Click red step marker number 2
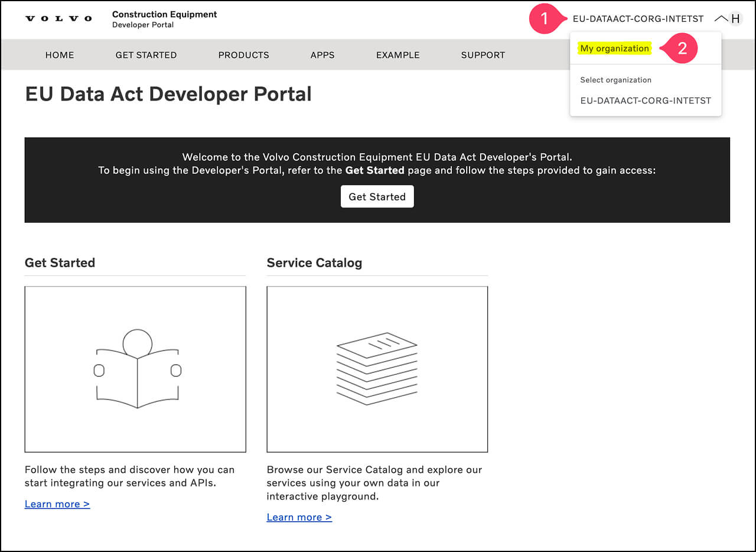This screenshot has width=756, height=552. (x=682, y=48)
